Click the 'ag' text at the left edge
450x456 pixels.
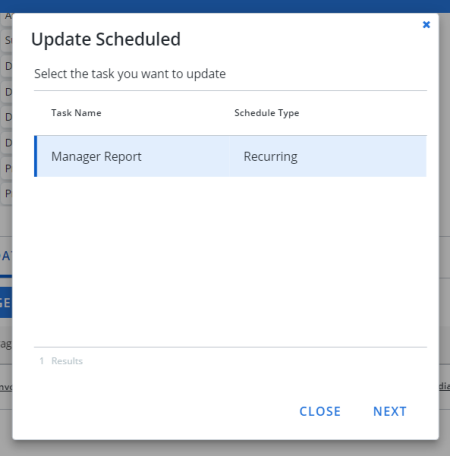coord(6,344)
